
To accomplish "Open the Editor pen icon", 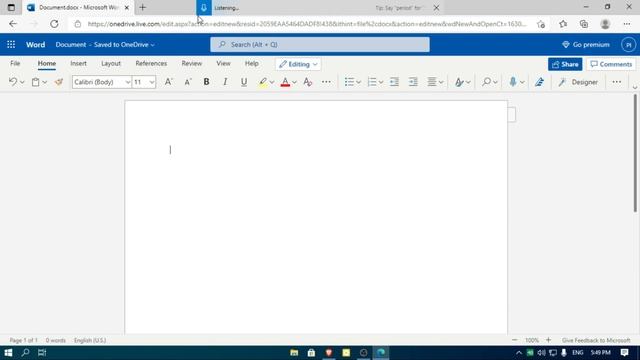I will click(x=539, y=82).
